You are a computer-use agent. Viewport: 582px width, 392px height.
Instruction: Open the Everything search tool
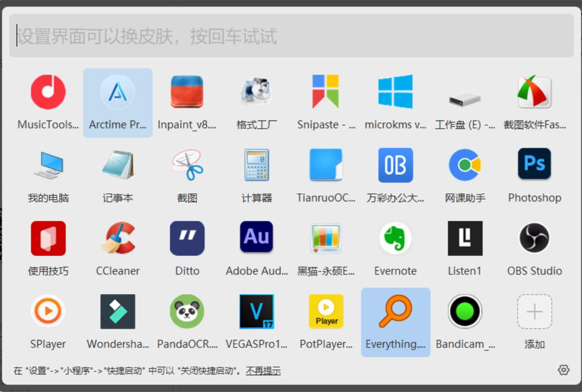(395, 318)
